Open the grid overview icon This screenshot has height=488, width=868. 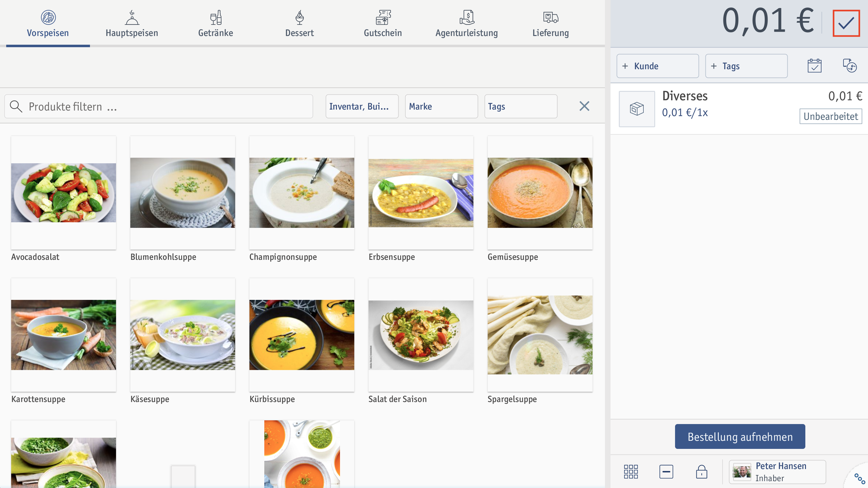[631, 472]
